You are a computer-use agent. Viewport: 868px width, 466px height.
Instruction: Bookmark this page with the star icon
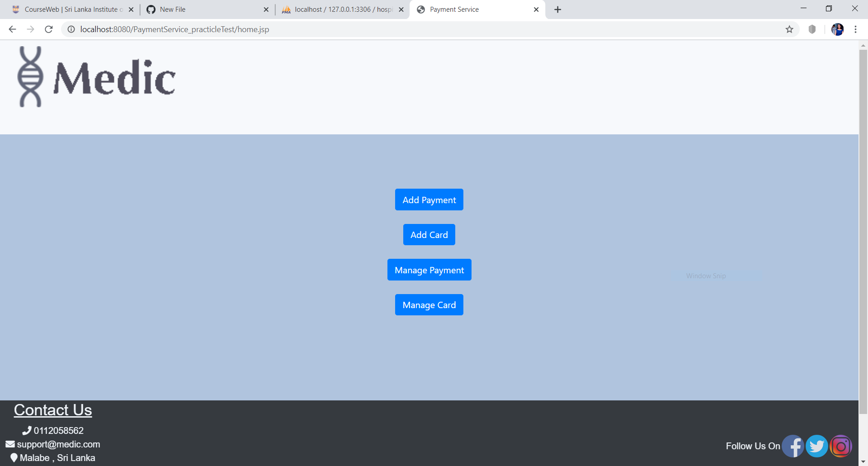click(x=789, y=29)
